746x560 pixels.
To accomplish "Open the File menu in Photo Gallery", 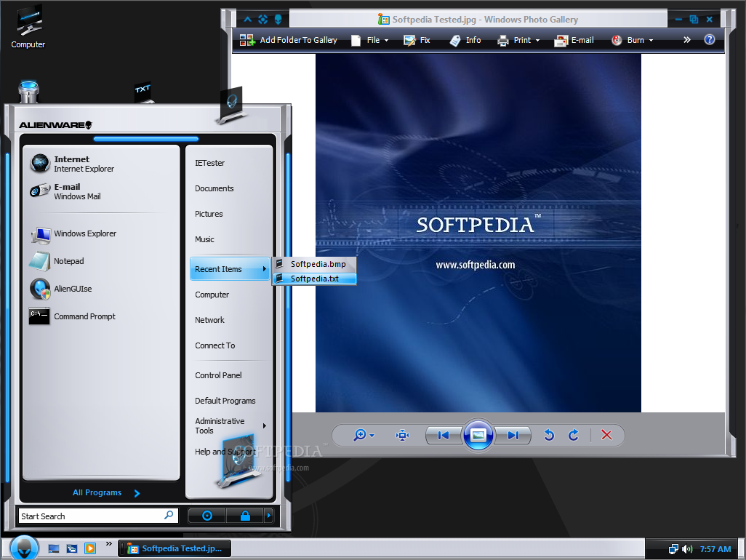I will coord(369,41).
